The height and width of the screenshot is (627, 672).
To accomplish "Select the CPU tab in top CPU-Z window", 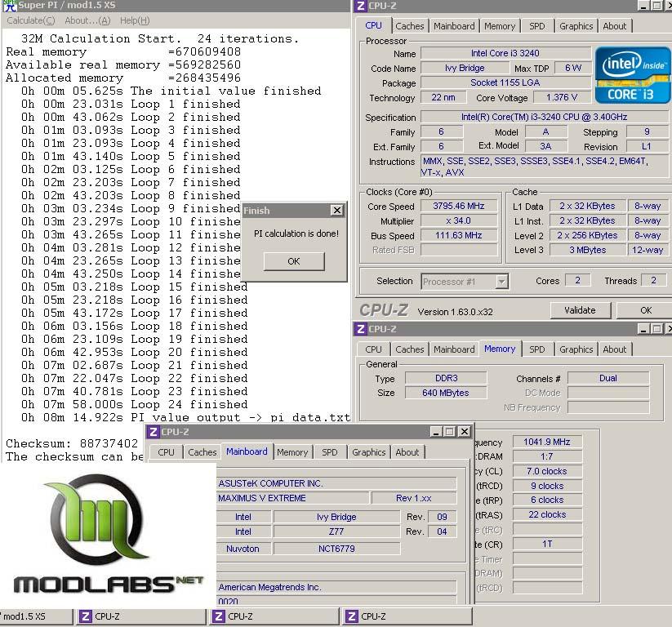I will [374, 25].
